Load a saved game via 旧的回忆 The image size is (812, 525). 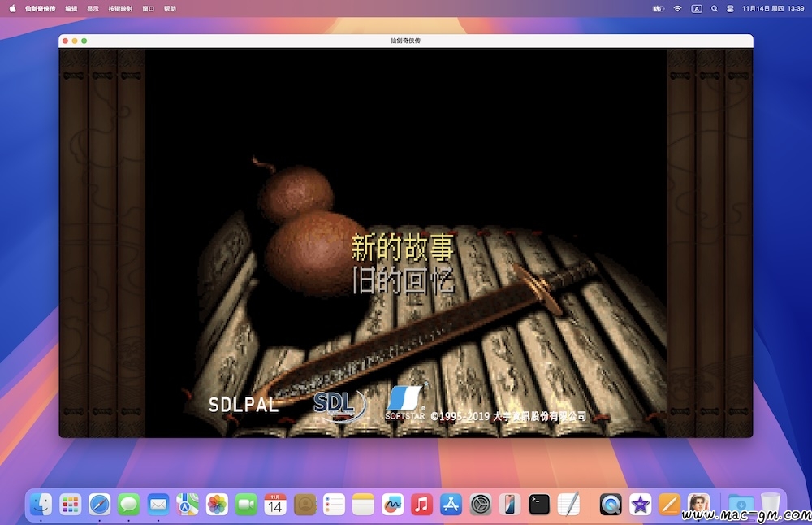tap(403, 280)
